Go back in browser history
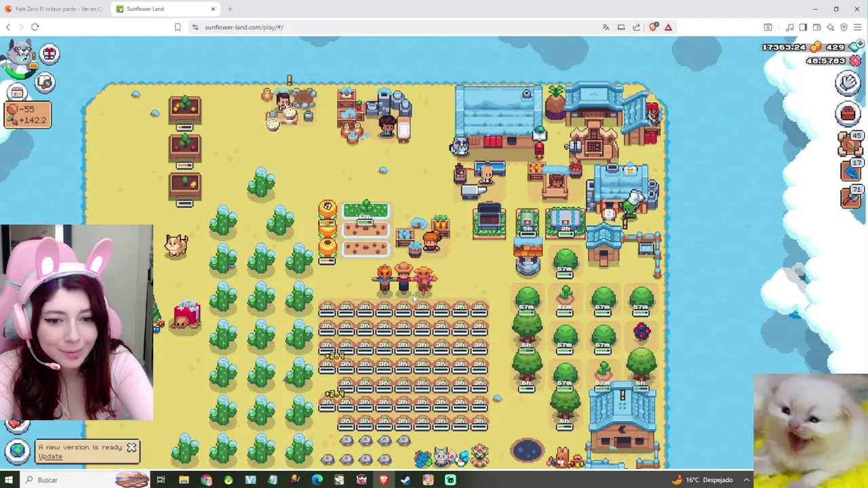Viewport: 868px width, 488px height. pos(7,27)
